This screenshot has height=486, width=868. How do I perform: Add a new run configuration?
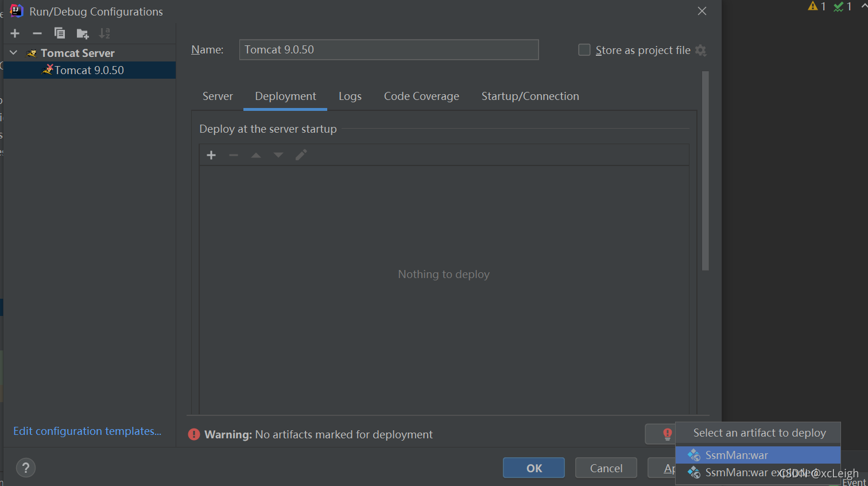pos(15,33)
